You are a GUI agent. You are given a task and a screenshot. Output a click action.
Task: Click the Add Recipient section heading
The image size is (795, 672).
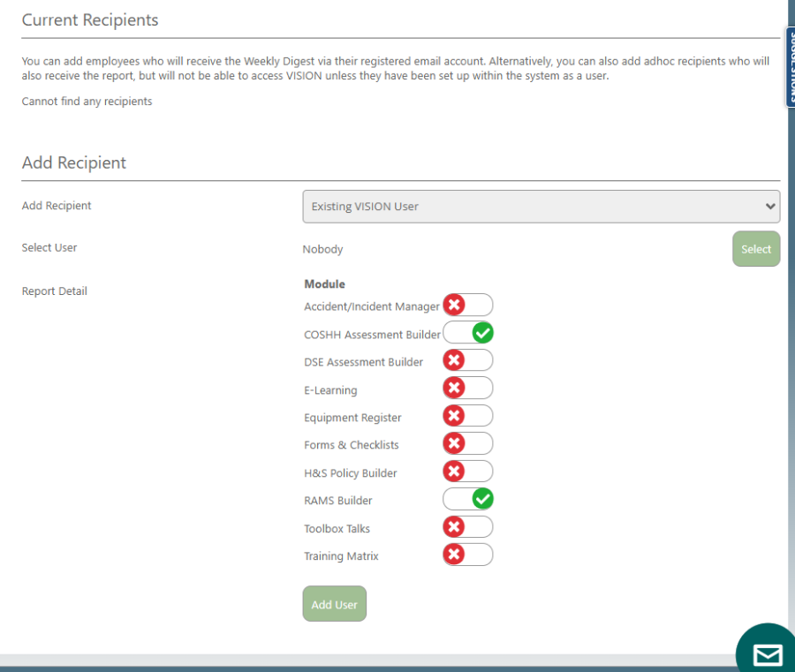74,162
